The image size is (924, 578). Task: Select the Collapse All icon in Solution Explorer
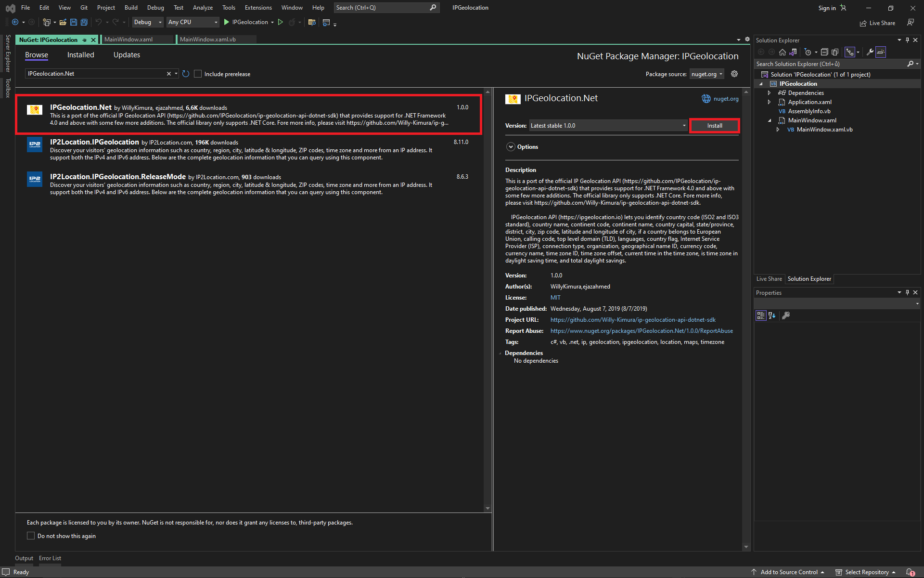[824, 52]
